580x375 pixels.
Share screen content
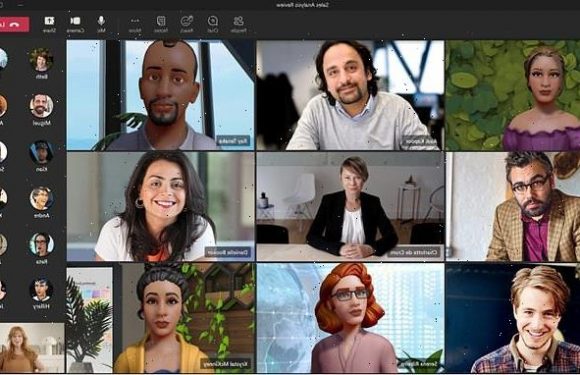click(x=49, y=24)
